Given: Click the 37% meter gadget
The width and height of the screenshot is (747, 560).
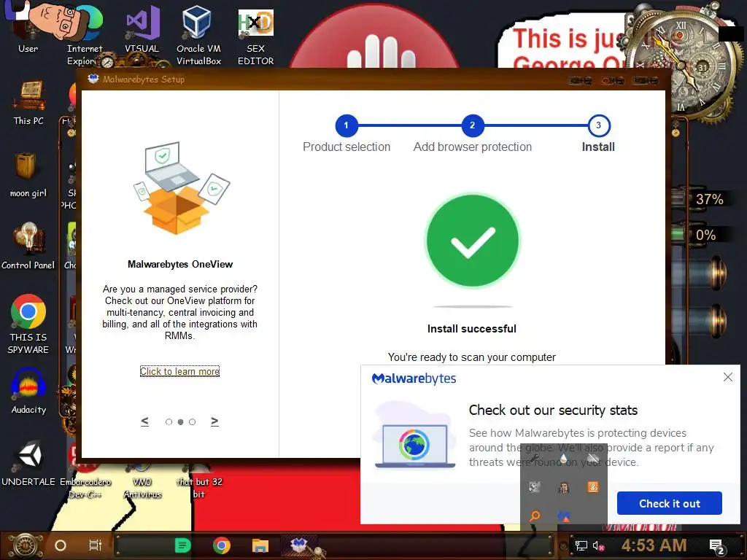Looking at the screenshot, I should (x=701, y=199).
